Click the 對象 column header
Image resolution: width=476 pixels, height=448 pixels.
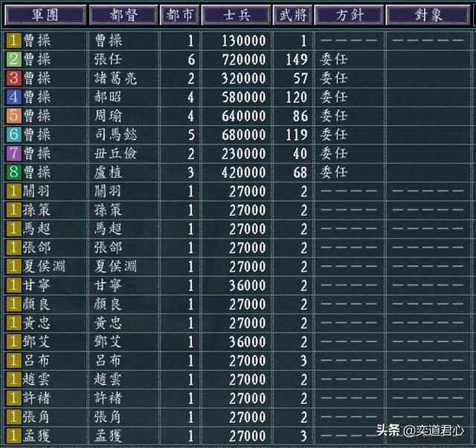(428, 15)
